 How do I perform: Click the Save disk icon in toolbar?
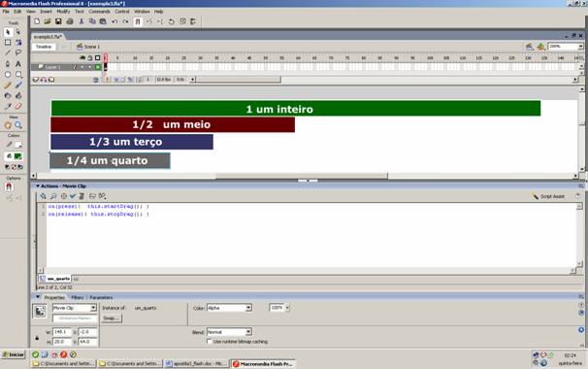tap(58, 21)
